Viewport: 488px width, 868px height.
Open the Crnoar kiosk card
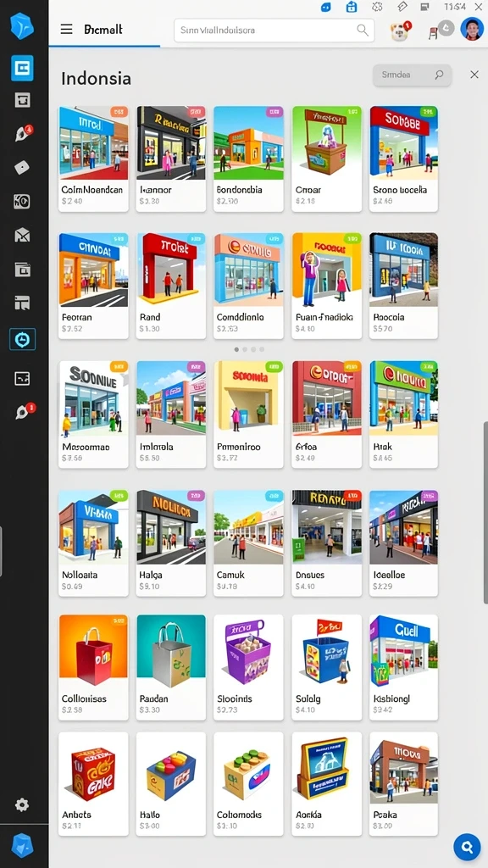(x=326, y=159)
